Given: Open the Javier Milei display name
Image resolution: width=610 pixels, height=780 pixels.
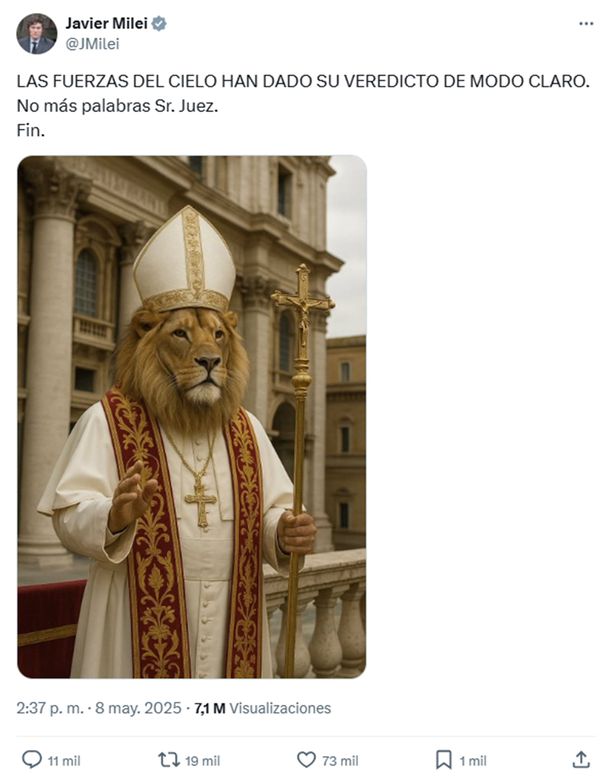Looking at the screenshot, I should pos(106,23).
